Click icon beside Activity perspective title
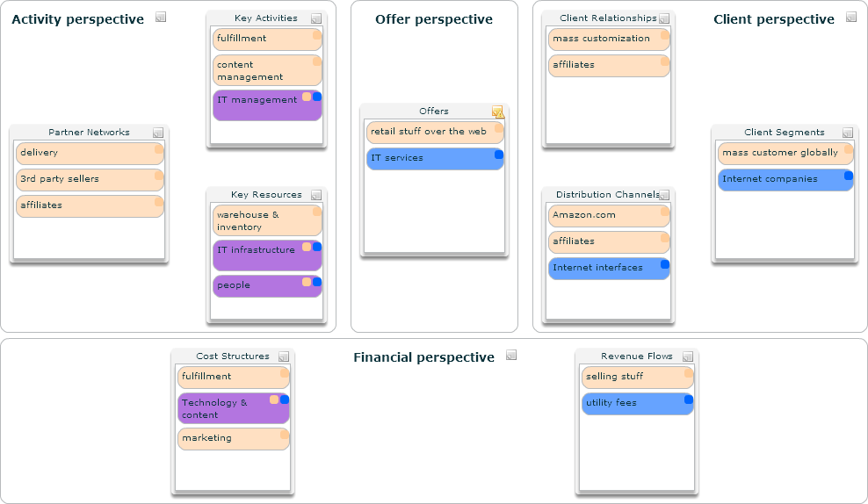 click(161, 17)
